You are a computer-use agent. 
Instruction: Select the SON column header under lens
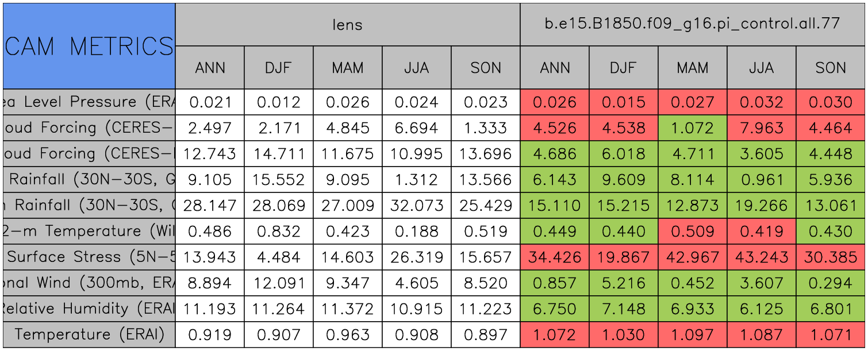(485, 68)
